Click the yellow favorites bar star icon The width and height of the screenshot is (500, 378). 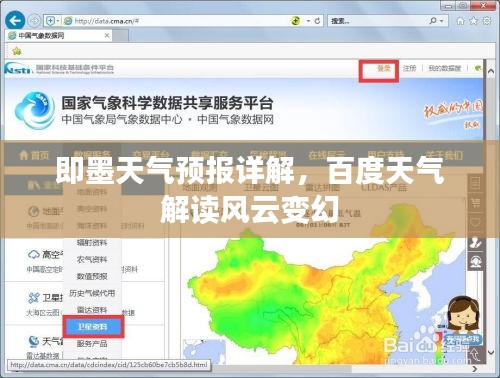coord(17,51)
